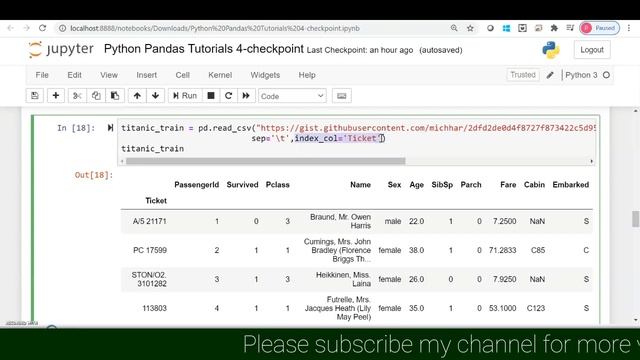Open the Edit menu
The image size is (640, 360).
click(74, 75)
